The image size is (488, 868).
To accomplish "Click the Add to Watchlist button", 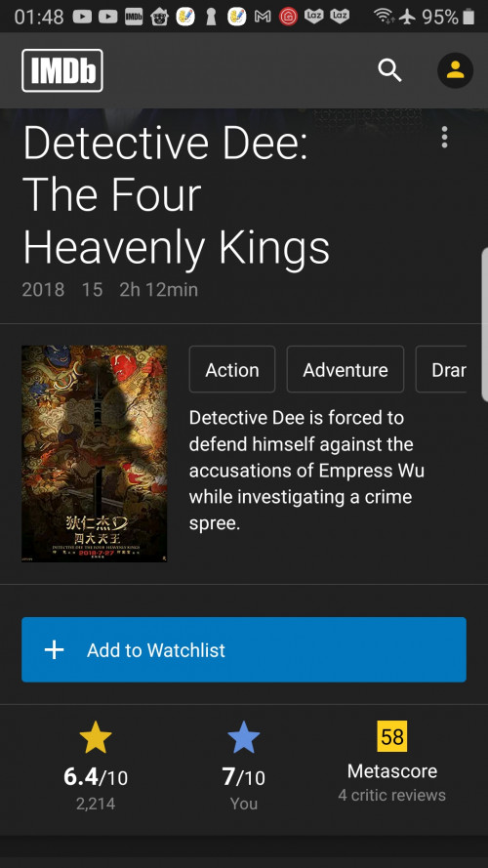I will (x=244, y=649).
